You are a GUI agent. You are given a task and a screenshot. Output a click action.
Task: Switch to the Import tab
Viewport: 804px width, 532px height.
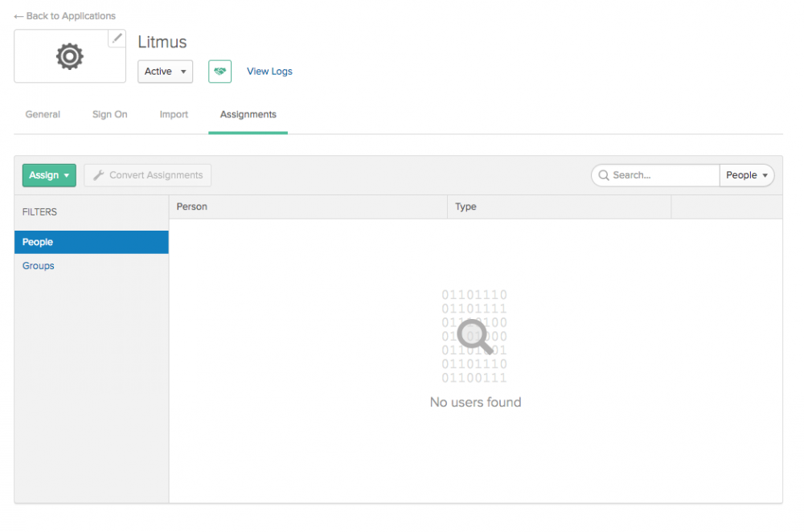pyautogui.click(x=174, y=114)
